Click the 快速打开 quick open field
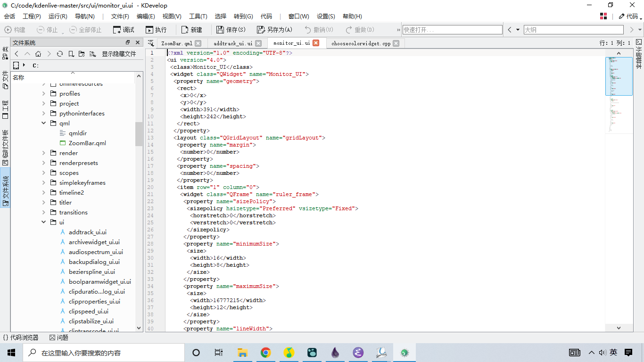The height and width of the screenshot is (362, 644). tap(452, 30)
